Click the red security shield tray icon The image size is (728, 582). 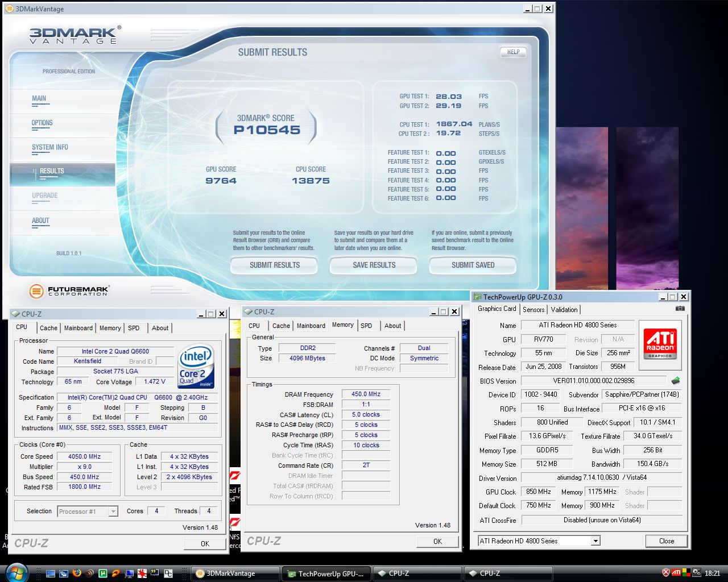(x=666, y=573)
